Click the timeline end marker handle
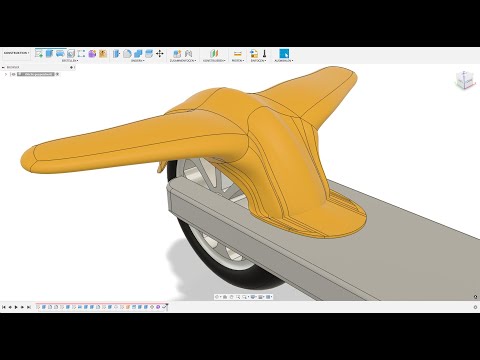The image size is (480, 360). point(167,306)
